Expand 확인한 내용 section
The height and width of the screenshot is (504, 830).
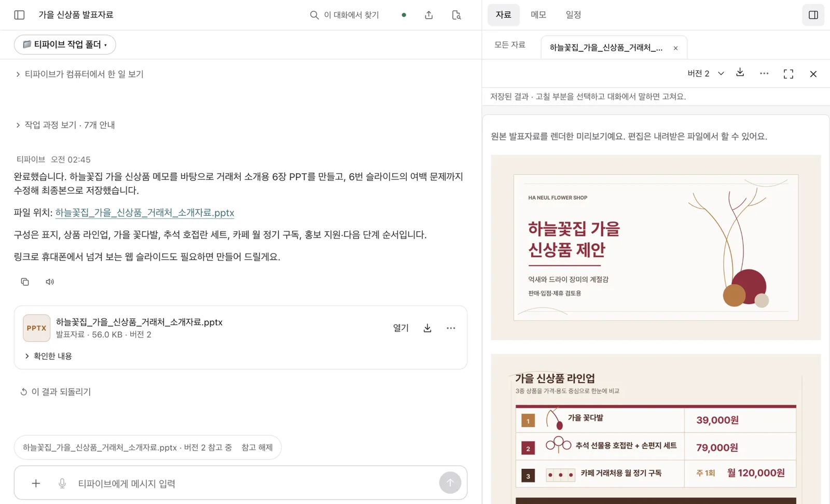tap(48, 356)
